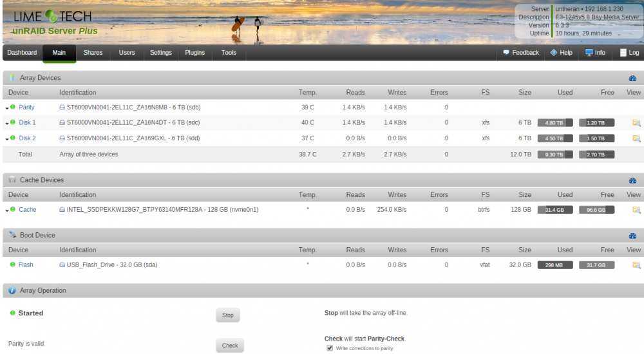Click the Total used 9.30 TB bar

coord(555,155)
